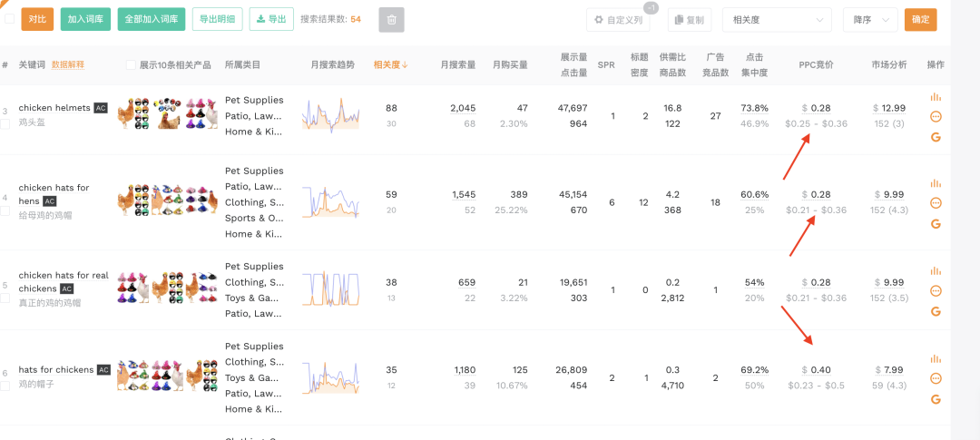The image size is (980, 440).
Task: Open bar chart icon for hats for chickens
Action: coord(936,358)
